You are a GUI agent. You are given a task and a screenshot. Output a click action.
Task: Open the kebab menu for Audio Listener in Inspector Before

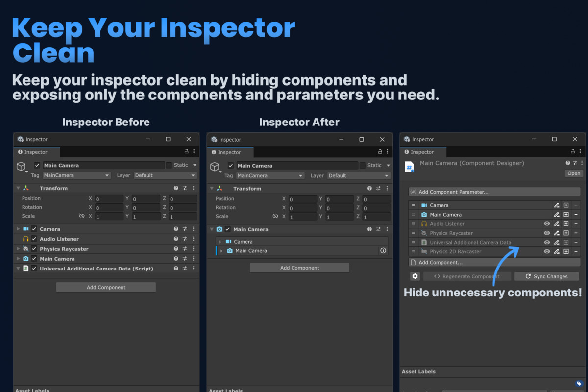(194, 239)
